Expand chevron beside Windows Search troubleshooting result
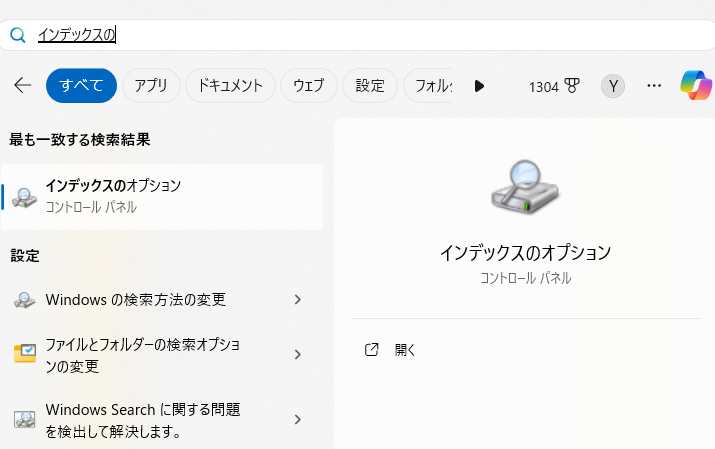 297,420
